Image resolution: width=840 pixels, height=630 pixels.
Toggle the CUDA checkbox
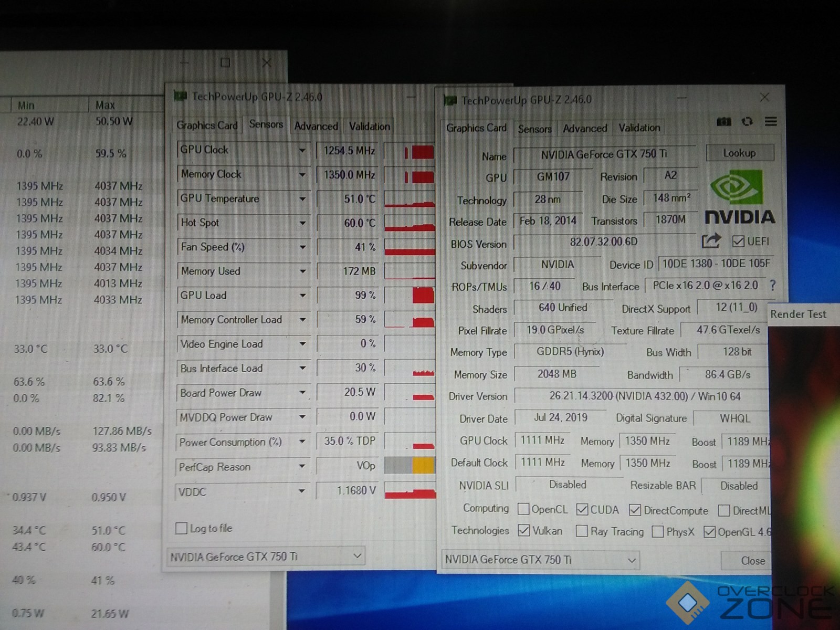pyautogui.click(x=582, y=509)
